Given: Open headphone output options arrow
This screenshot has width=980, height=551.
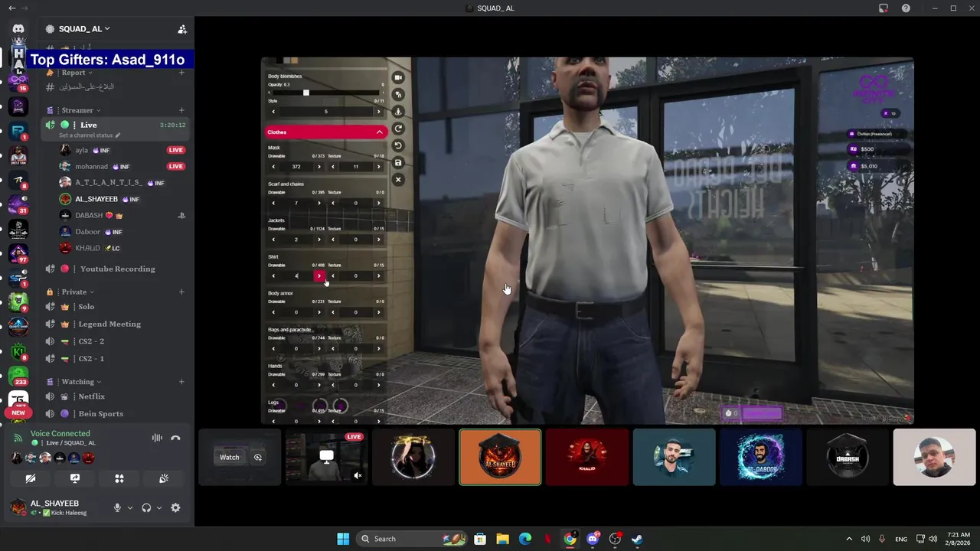Looking at the screenshot, I should click(158, 507).
